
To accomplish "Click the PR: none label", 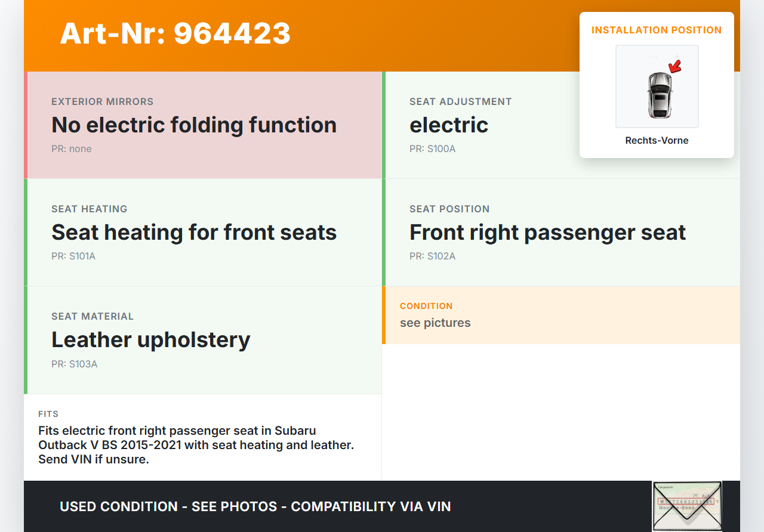I will click(72, 149).
